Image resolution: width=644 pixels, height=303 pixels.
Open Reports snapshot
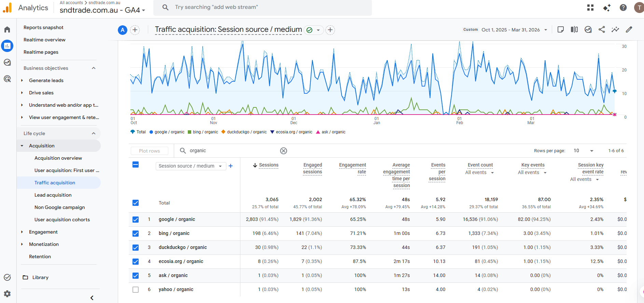pyautogui.click(x=43, y=27)
